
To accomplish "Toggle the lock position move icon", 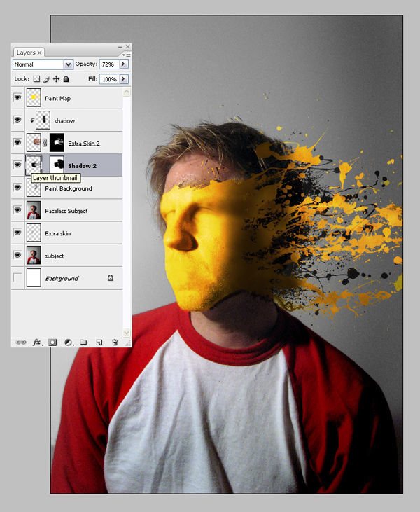I will pos(56,79).
